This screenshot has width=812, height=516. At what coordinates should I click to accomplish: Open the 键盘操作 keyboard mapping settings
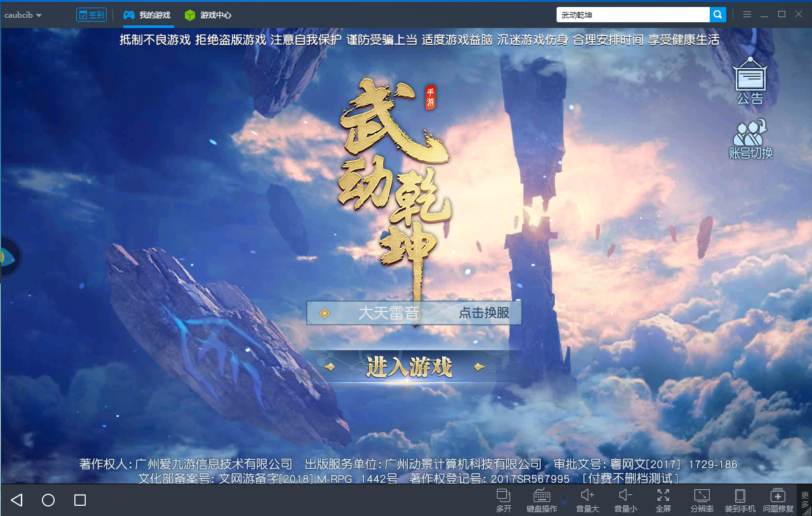point(542,500)
